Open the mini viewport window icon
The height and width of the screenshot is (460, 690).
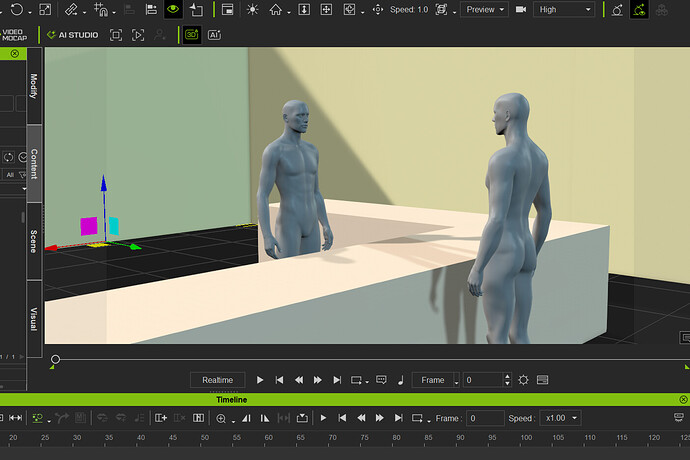(227, 9)
